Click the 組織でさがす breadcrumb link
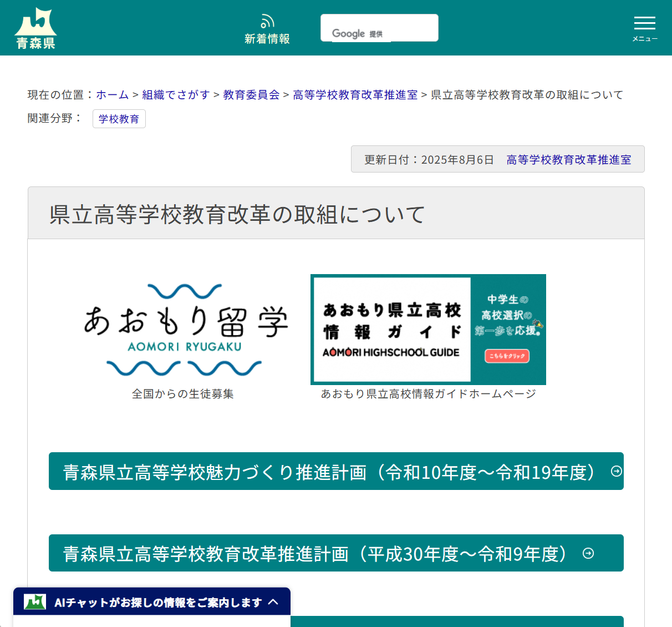 175,95
